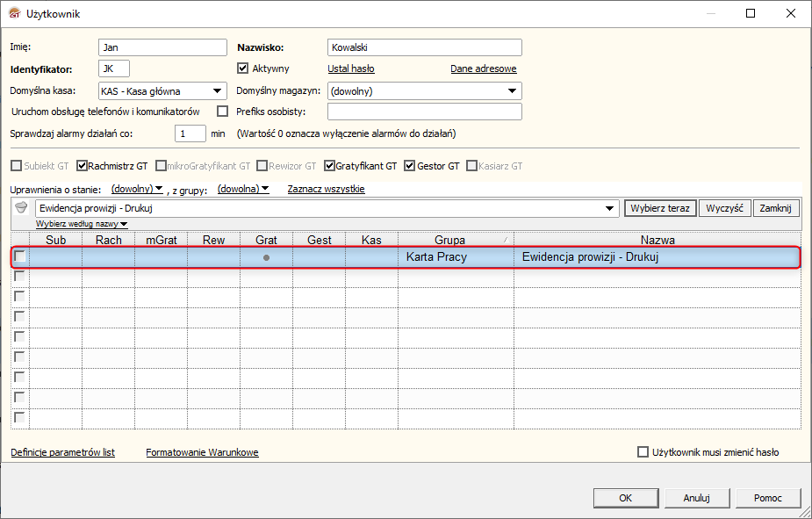Click the Wyczyść button
Image resolution: width=812 pixels, height=519 pixels.
click(724, 208)
